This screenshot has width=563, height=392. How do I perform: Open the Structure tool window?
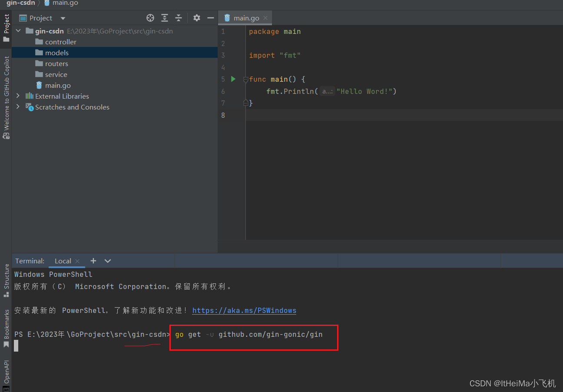(x=6, y=277)
